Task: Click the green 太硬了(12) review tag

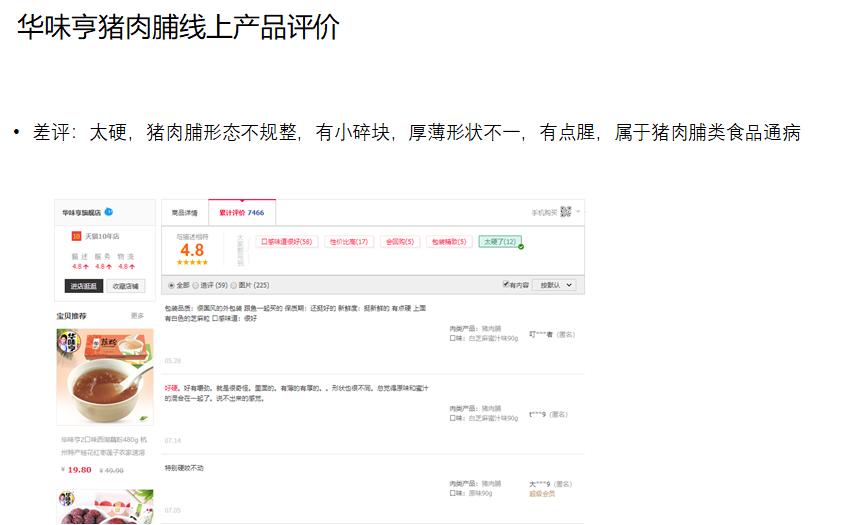Action: [x=500, y=242]
